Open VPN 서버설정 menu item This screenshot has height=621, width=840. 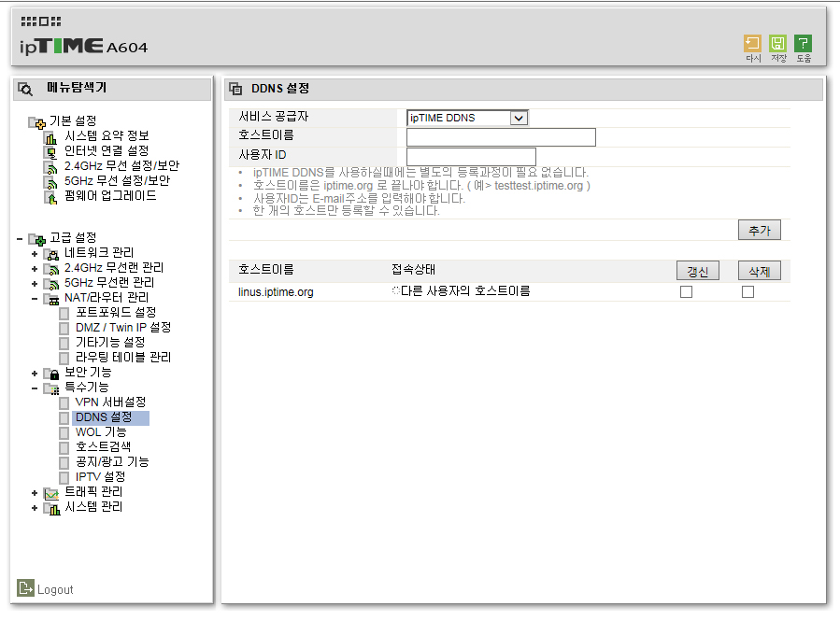110,402
